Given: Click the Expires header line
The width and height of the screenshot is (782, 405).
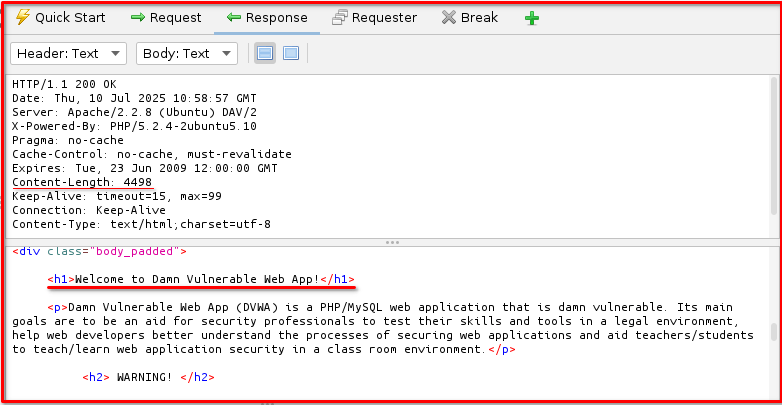Looking at the screenshot, I should [x=145, y=168].
